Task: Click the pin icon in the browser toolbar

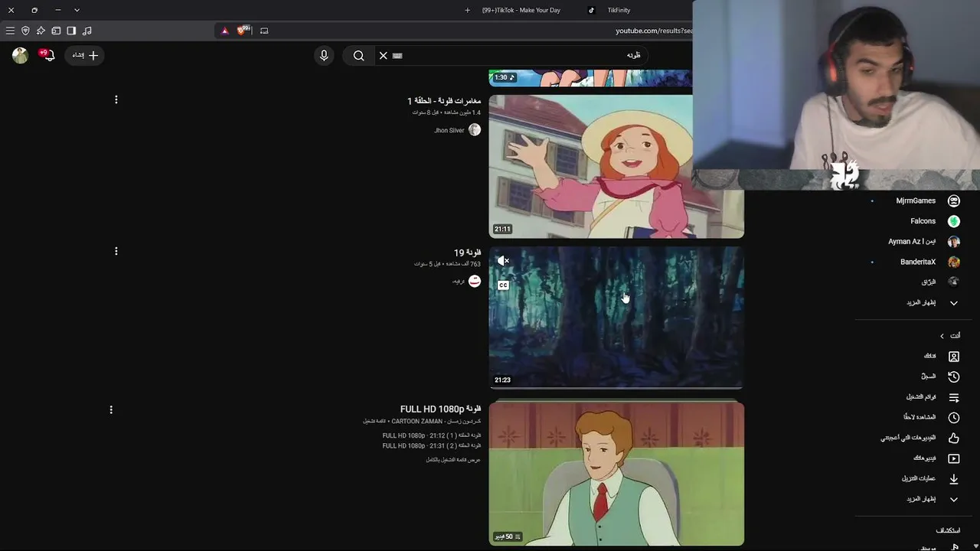Action: click(x=41, y=31)
